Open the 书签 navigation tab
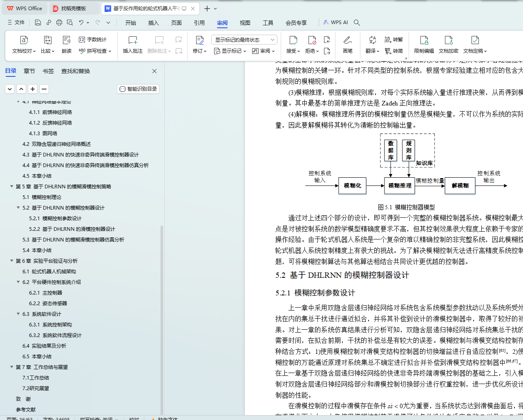523x420 pixels. (x=48, y=71)
